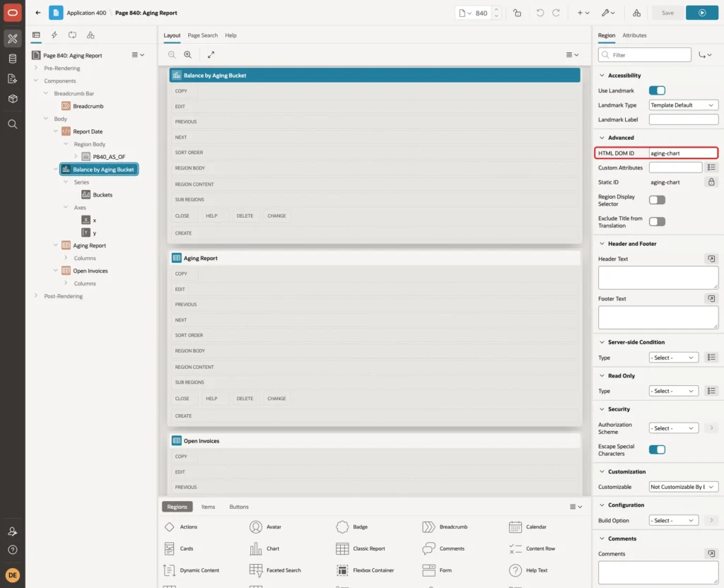Click the HTML DOM ID field
Image resolution: width=724 pixels, height=588 pixels.
tap(683, 153)
